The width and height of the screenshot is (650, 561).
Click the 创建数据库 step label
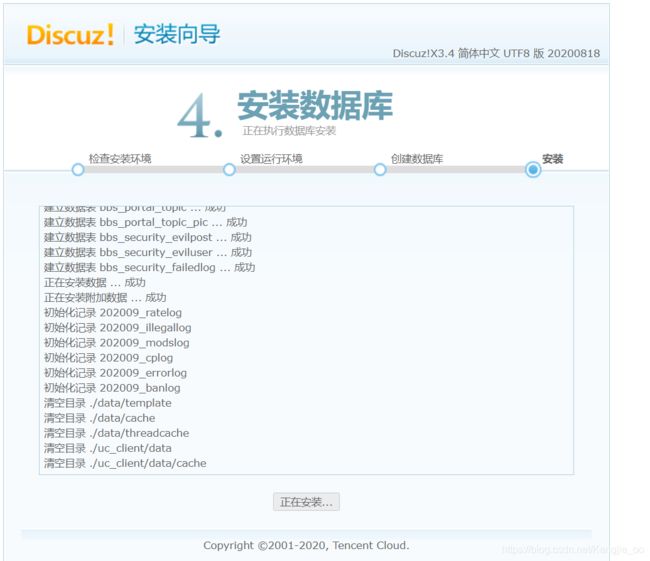[417, 158]
